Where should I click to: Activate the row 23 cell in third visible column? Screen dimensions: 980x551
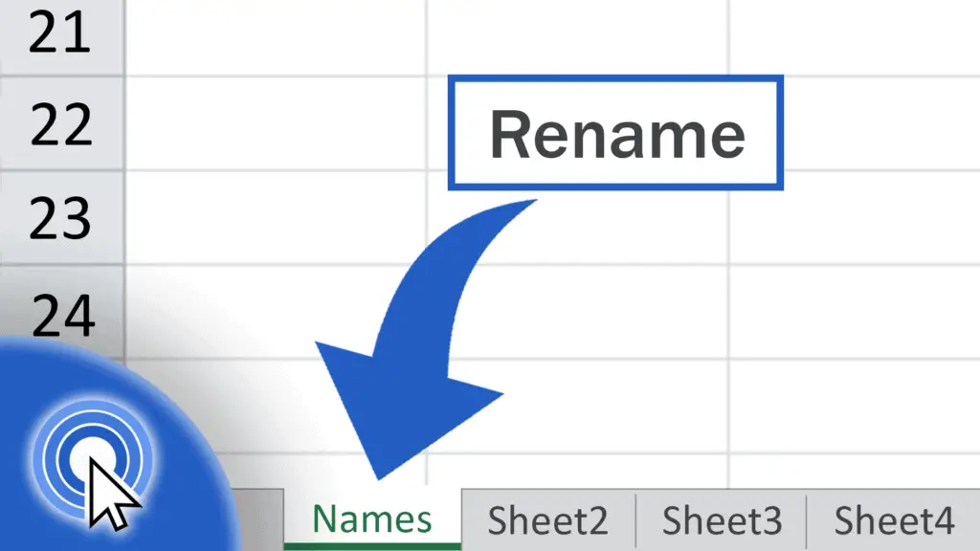854,218
